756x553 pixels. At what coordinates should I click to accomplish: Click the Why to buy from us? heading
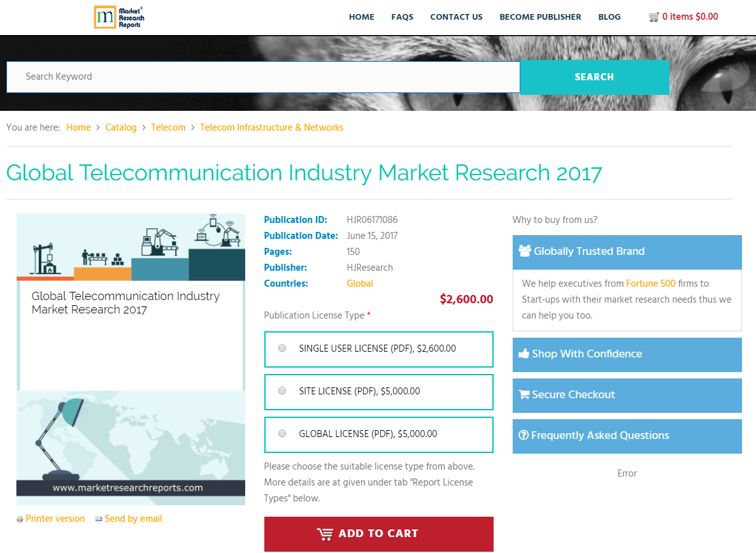coord(555,220)
